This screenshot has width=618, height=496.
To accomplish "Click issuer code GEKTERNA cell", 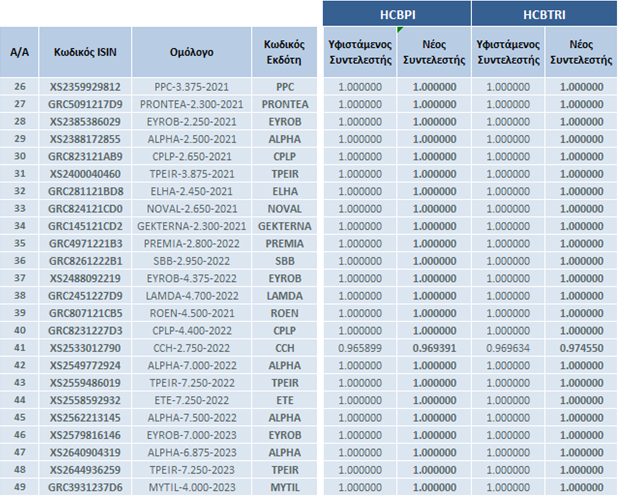I will (284, 226).
